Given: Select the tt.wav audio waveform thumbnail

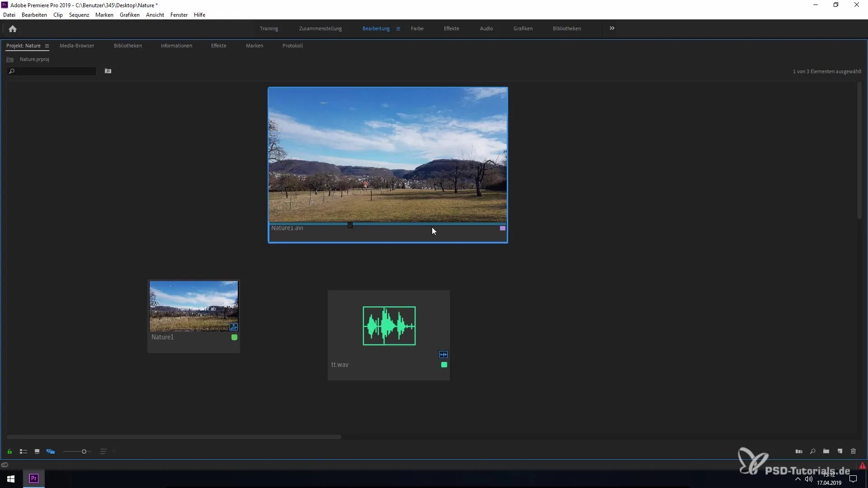Looking at the screenshot, I should (x=389, y=326).
